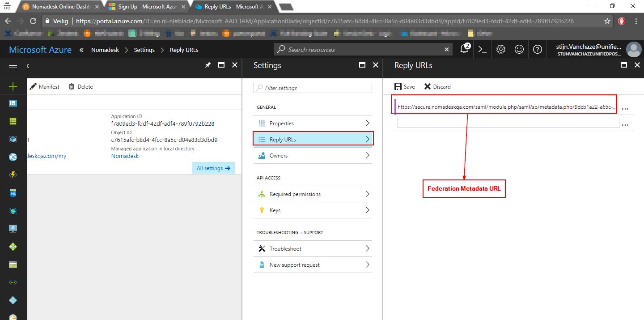Image resolution: width=644 pixels, height=320 pixels.
Task: Open Storage accounts icon in sidebar
Action: pyautogui.click(x=13, y=265)
